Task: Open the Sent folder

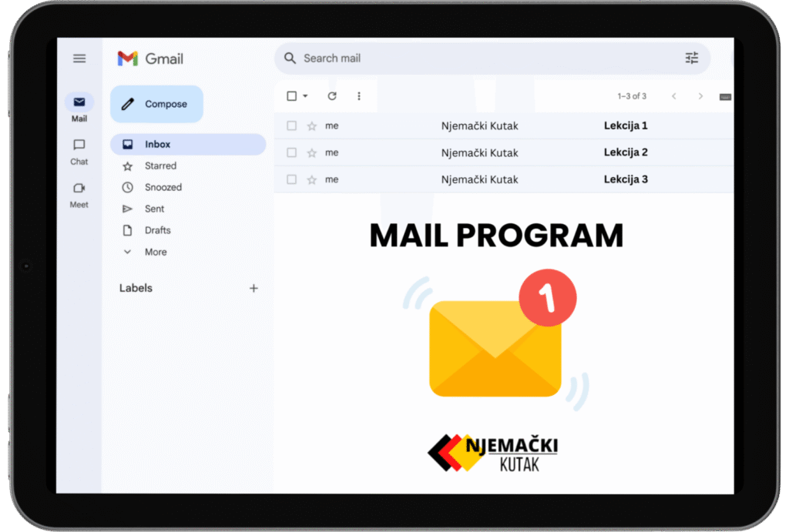Action: pyautogui.click(x=154, y=209)
